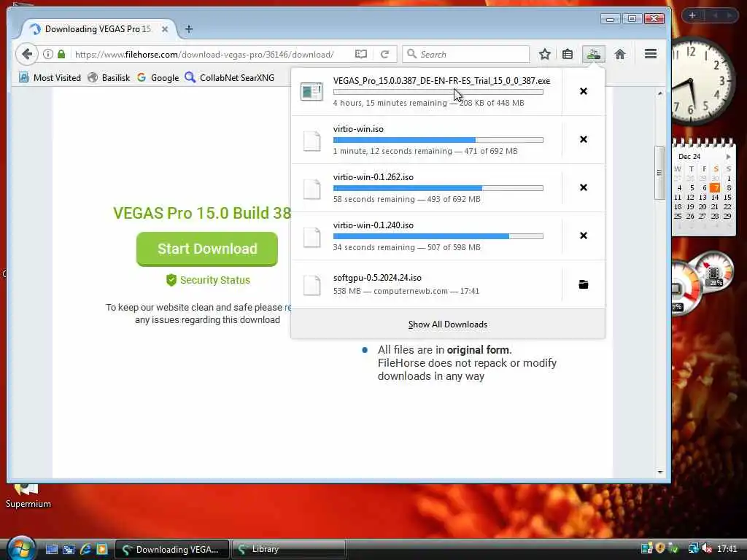Focus the Search box in toolbar
Image resolution: width=747 pixels, height=560 pixels.
[466, 54]
